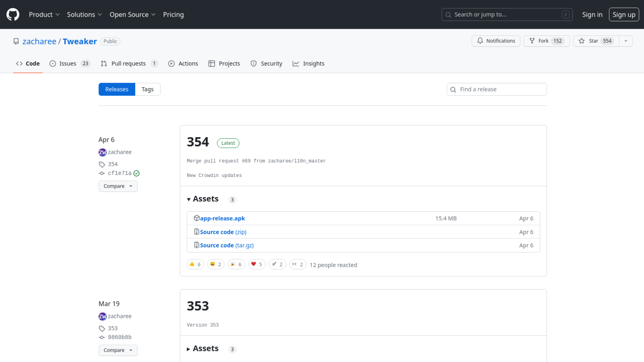644x362 pixels.
Task: Click the party popper reaction
Action: click(236, 264)
